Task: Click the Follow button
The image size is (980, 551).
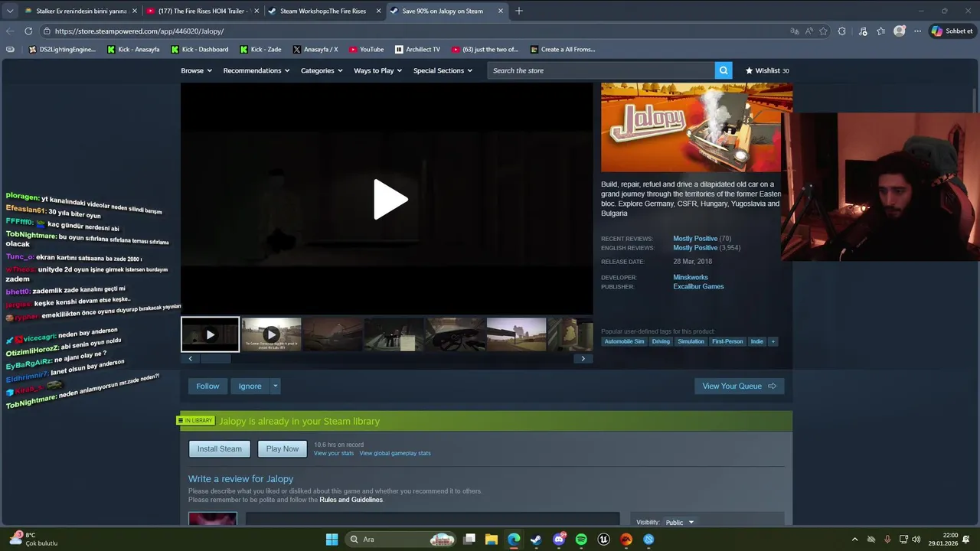Action: tap(207, 386)
